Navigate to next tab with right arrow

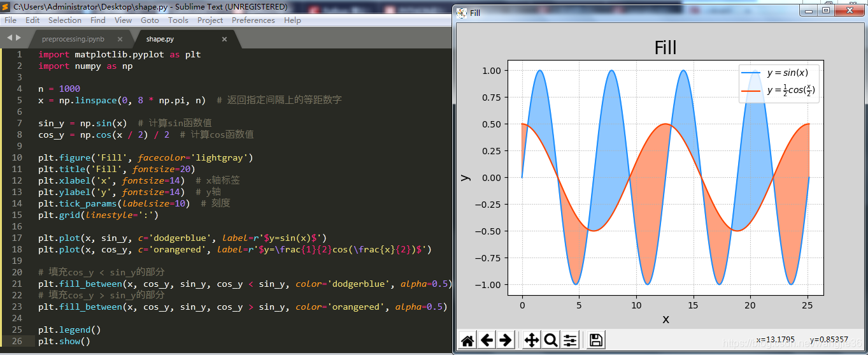pyautogui.click(x=18, y=38)
